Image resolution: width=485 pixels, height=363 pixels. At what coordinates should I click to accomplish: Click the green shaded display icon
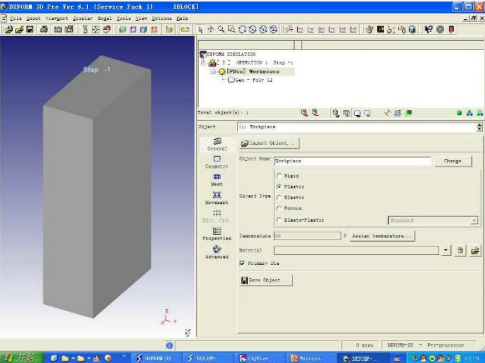122,30
